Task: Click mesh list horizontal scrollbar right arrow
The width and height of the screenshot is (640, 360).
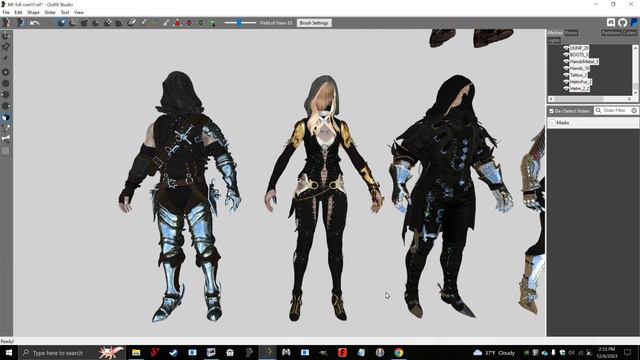Action: pos(629,99)
